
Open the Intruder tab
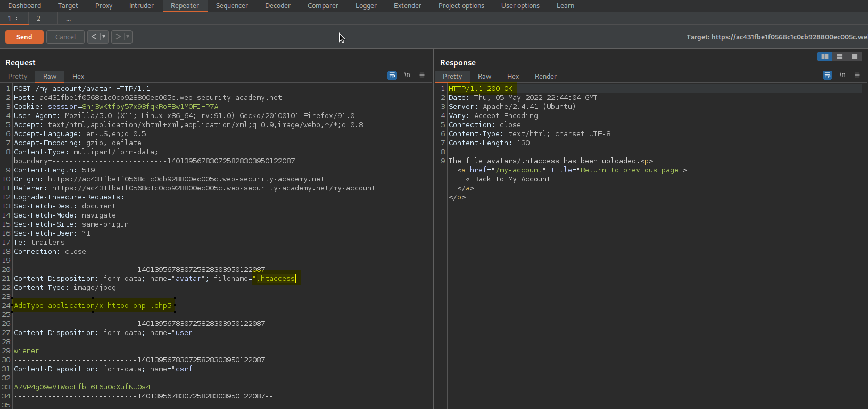pyautogui.click(x=142, y=6)
